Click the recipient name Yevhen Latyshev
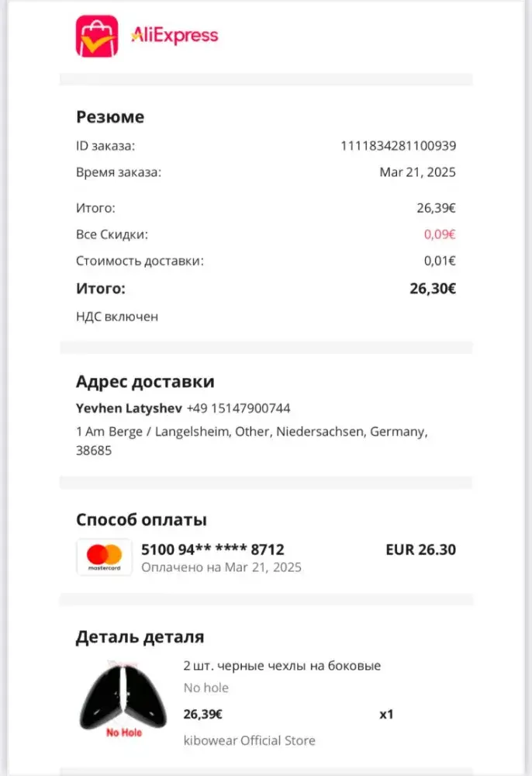Screen dimensions: 532x776 [129, 408]
